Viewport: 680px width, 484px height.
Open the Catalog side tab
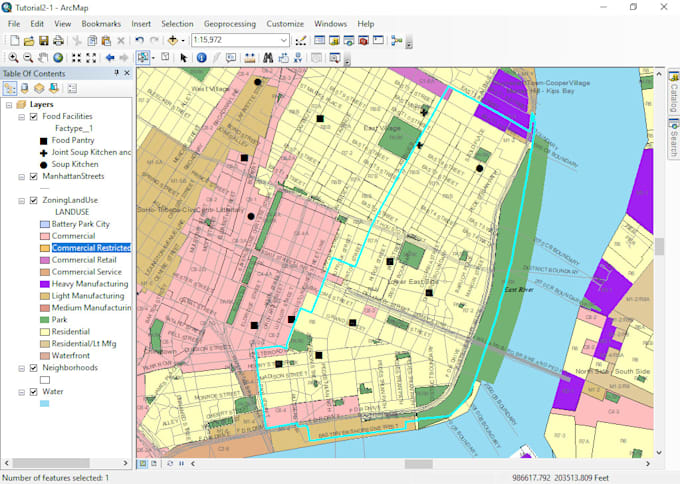coord(674,92)
